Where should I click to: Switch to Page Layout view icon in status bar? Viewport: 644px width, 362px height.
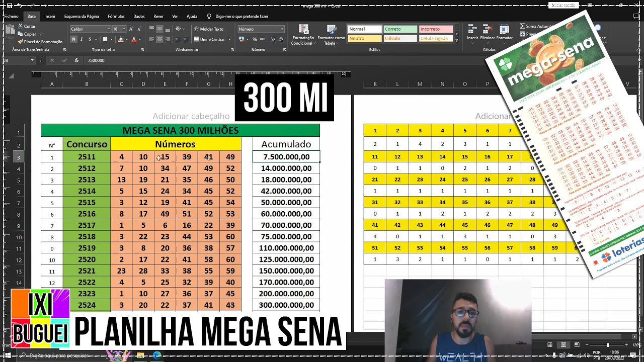tap(563, 345)
